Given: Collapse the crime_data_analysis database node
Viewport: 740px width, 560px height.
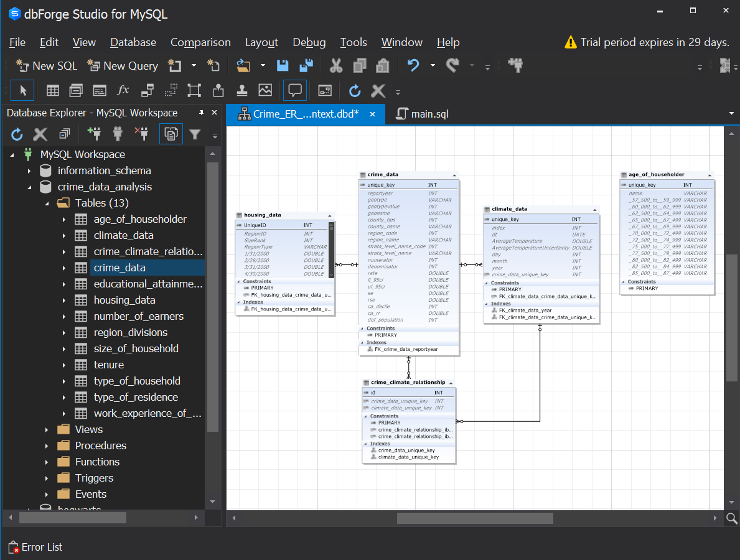Looking at the screenshot, I should (29, 187).
